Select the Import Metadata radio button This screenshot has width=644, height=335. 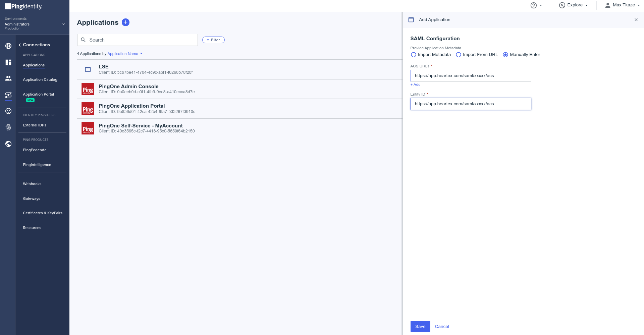click(x=414, y=55)
